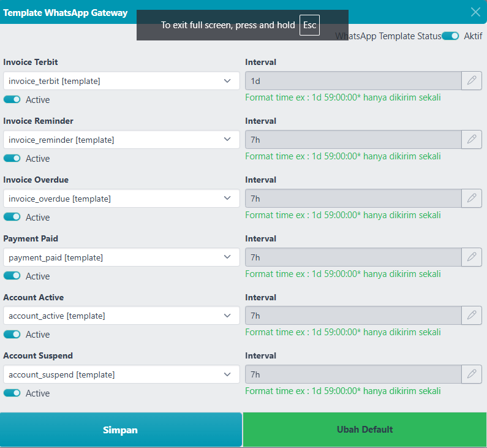Click the Invoice Terbit interval field showing 1d
The width and height of the screenshot is (487, 448).
tap(353, 81)
